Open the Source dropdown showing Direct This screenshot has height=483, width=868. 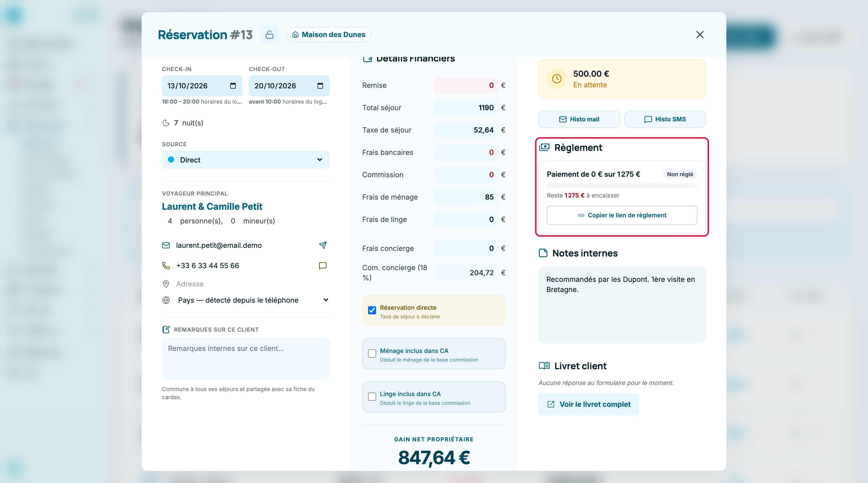[246, 160]
